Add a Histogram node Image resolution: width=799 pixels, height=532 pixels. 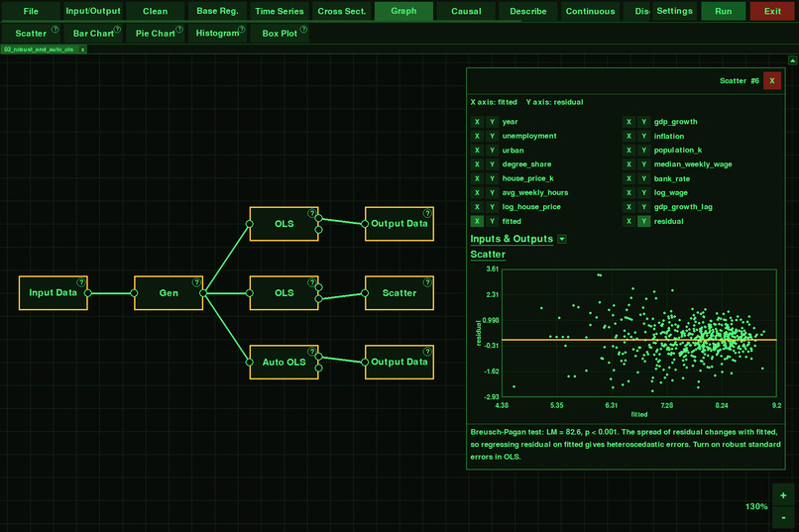tap(217, 34)
